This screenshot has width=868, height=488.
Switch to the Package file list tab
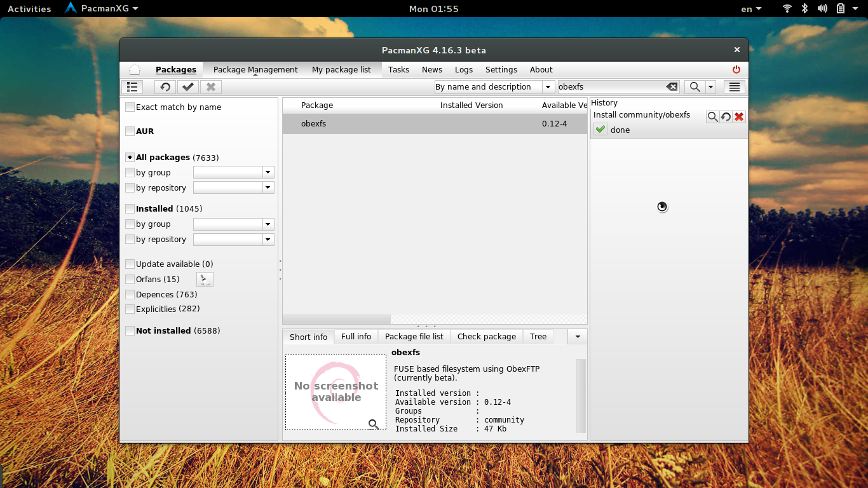(x=414, y=337)
